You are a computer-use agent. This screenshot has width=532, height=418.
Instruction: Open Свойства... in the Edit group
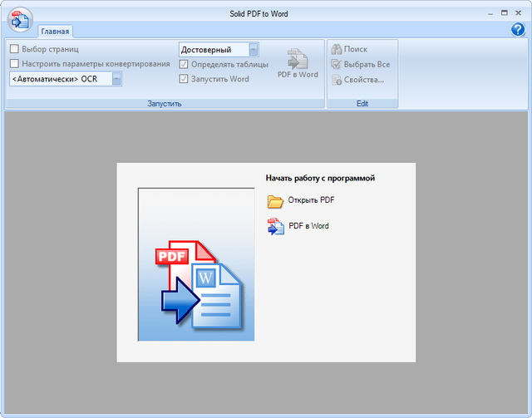[337, 80]
